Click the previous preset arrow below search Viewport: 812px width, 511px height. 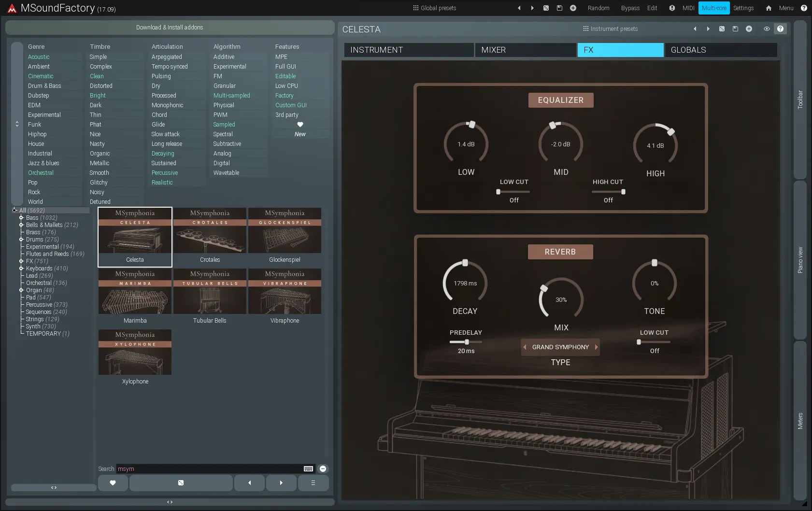tap(249, 483)
